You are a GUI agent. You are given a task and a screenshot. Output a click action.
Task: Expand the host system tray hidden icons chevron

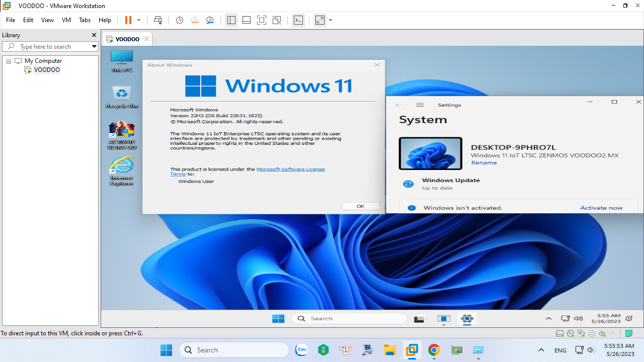(x=541, y=350)
